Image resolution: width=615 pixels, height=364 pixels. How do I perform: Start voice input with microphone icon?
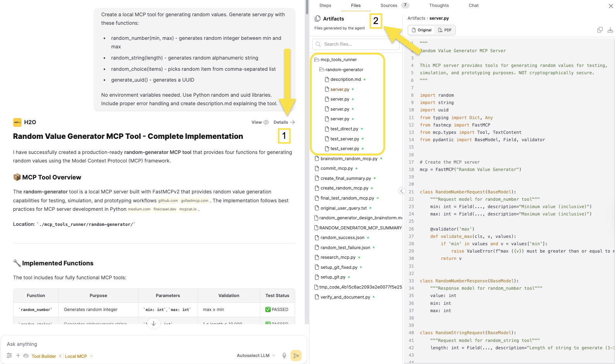[284, 355]
